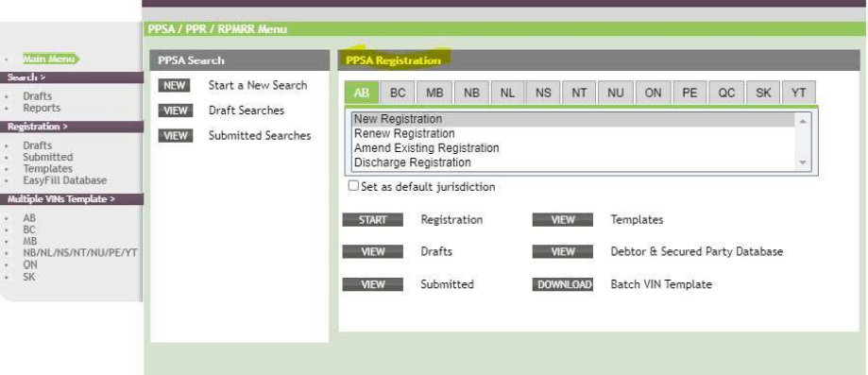Switch to the NB jurisdiction tab

coord(471,93)
